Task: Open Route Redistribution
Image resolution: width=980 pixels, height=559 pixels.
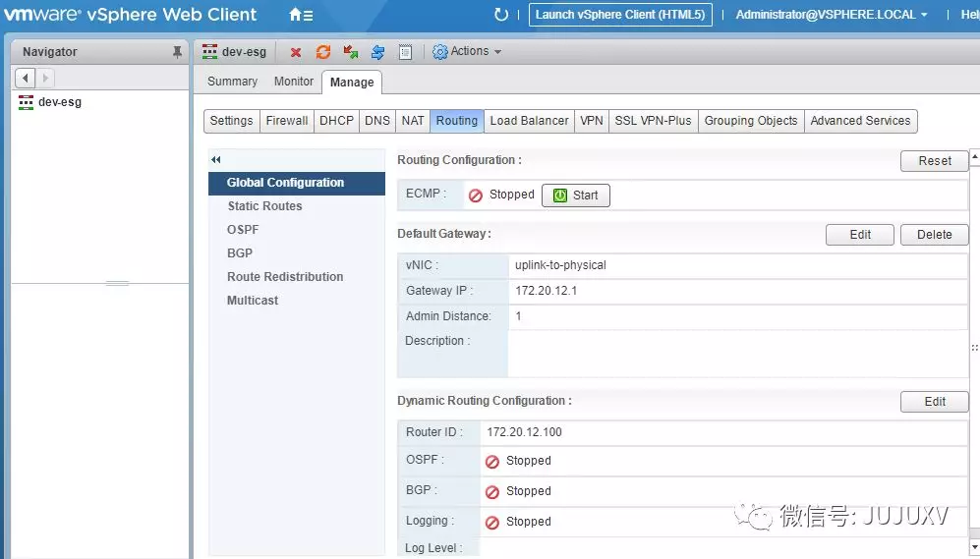Action: 285,277
